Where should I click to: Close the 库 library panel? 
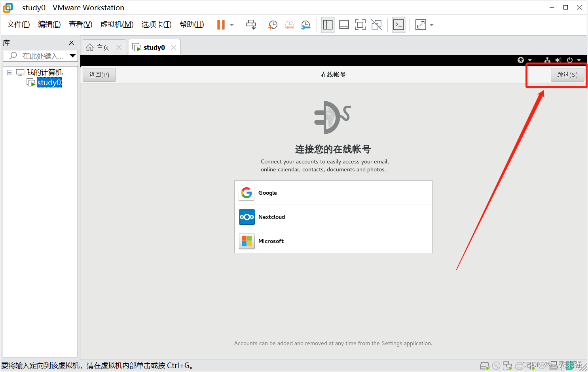[72, 43]
